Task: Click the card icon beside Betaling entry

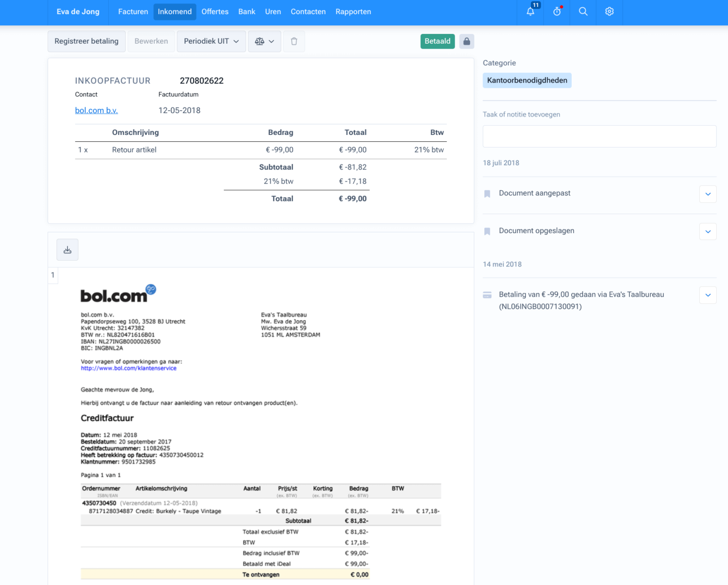Action: [487, 295]
